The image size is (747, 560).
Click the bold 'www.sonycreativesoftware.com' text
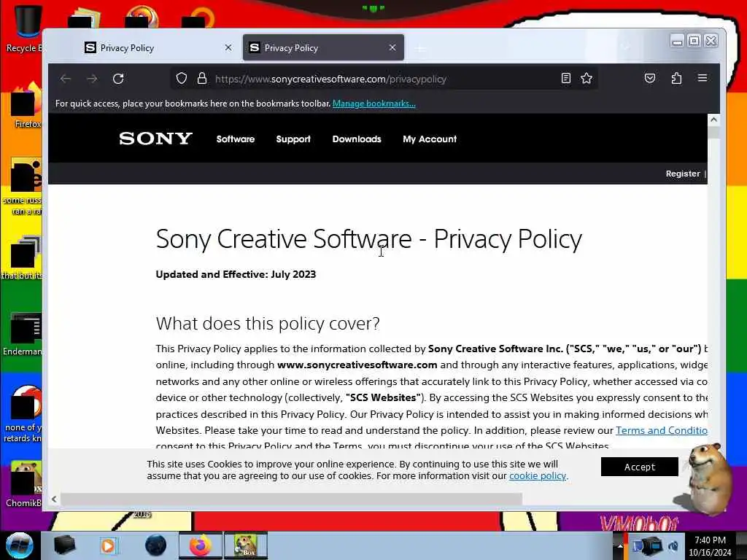click(357, 365)
